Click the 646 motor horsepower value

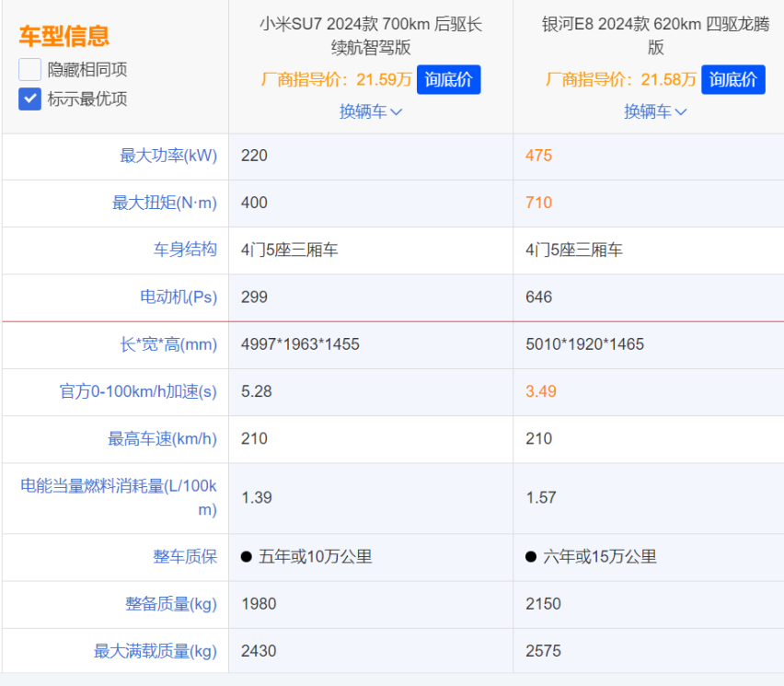[538, 296]
